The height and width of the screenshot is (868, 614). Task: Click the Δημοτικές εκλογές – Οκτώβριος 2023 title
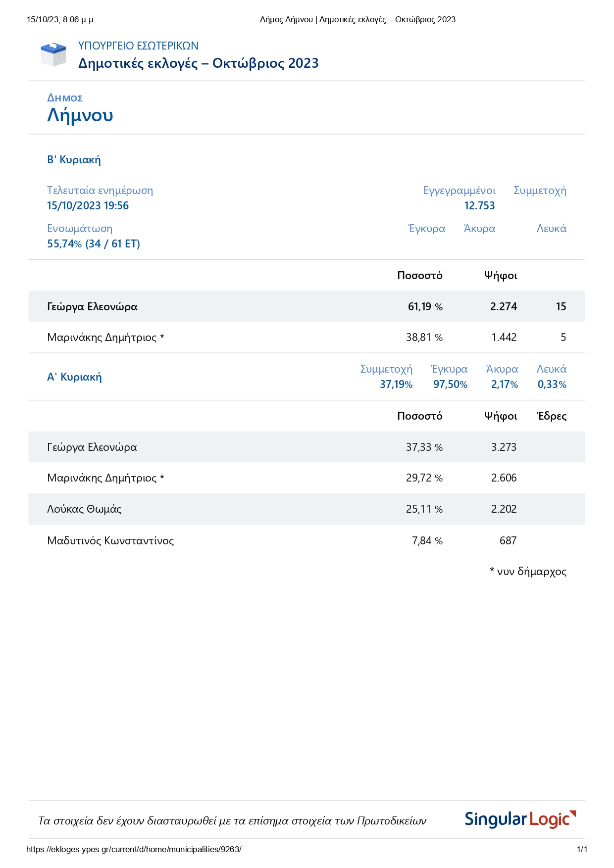coord(198,63)
